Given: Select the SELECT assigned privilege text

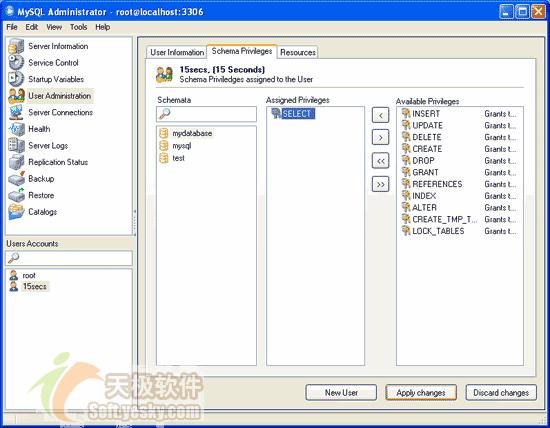Looking at the screenshot, I should pos(298,113).
